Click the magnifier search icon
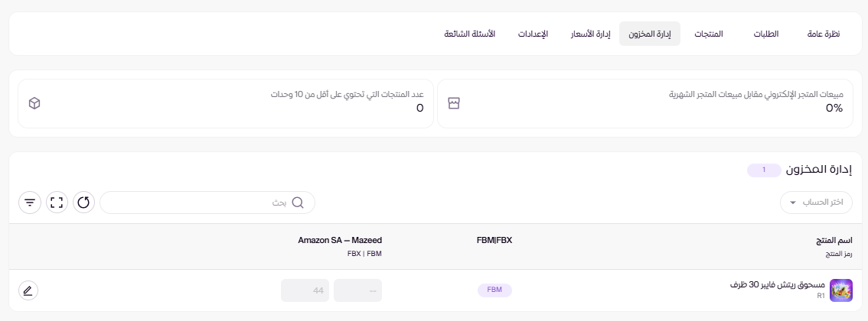The image size is (868, 321). point(298,203)
